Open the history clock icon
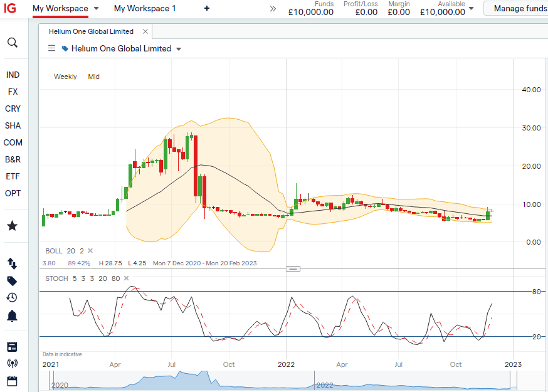The image size is (548, 392). (x=13, y=298)
